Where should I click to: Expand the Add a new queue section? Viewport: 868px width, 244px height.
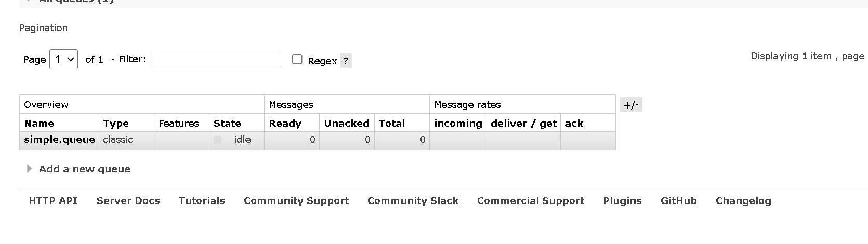tap(84, 169)
